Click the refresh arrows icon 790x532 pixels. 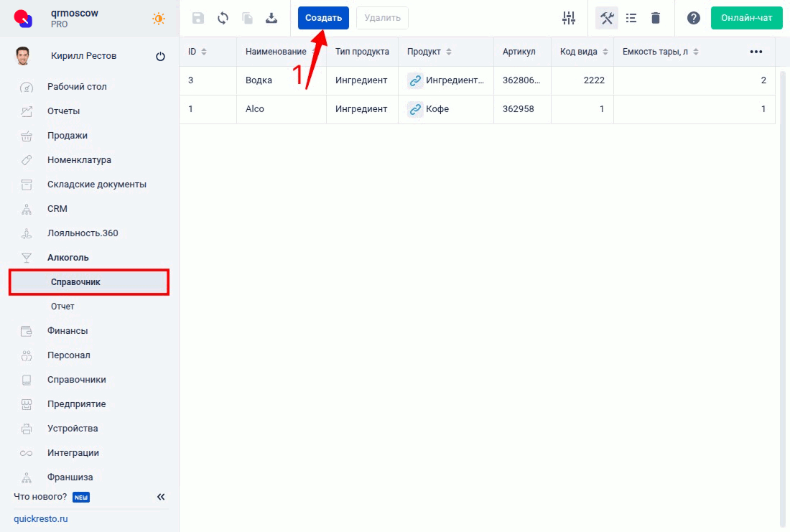pos(223,19)
